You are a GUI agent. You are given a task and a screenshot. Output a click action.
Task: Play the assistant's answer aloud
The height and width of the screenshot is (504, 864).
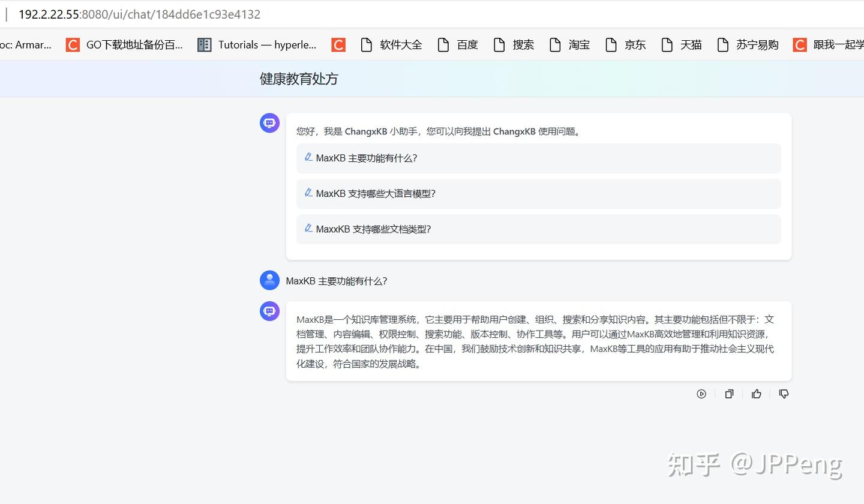click(x=701, y=394)
